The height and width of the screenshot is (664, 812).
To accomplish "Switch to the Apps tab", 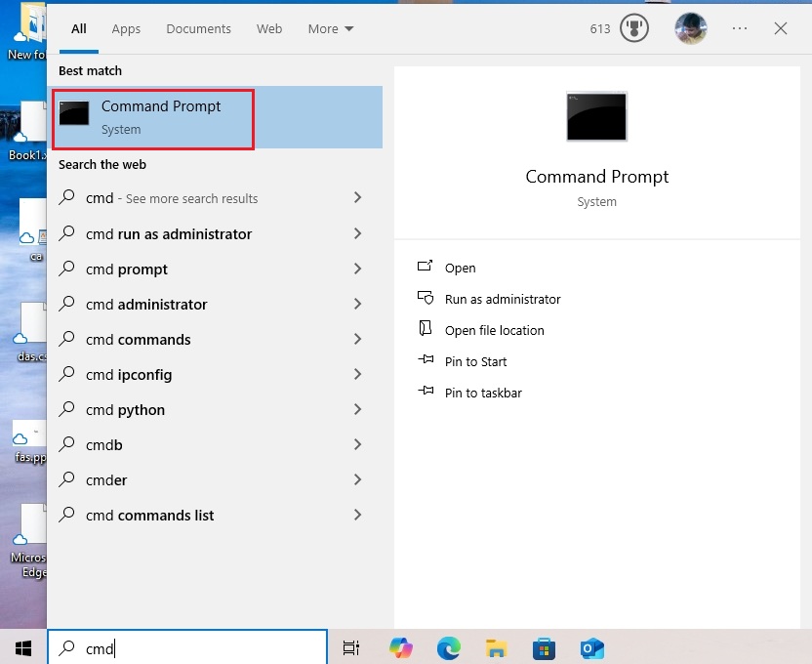I will coord(126,29).
